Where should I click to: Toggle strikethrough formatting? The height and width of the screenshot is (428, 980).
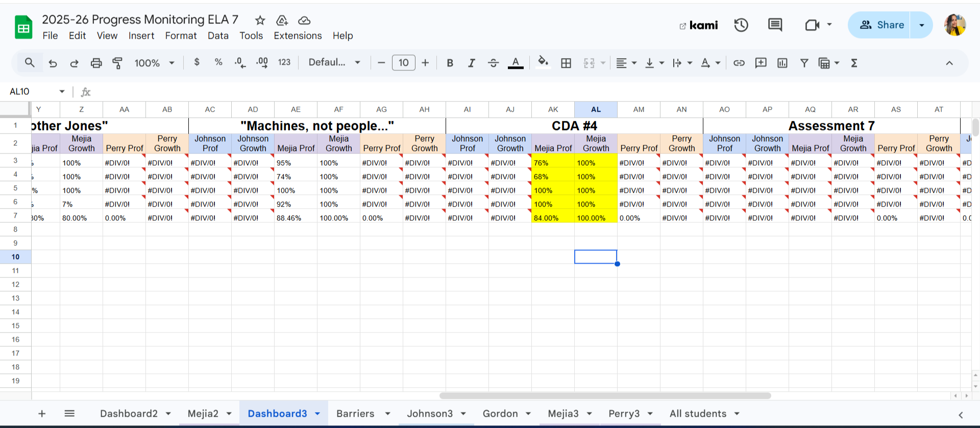coord(493,63)
